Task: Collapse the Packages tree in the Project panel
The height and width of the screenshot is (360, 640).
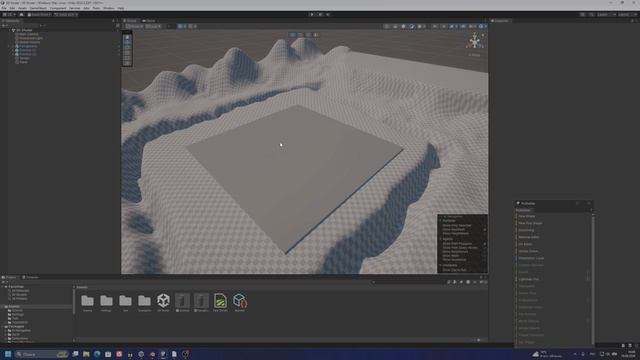Action: pyautogui.click(x=3, y=327)
